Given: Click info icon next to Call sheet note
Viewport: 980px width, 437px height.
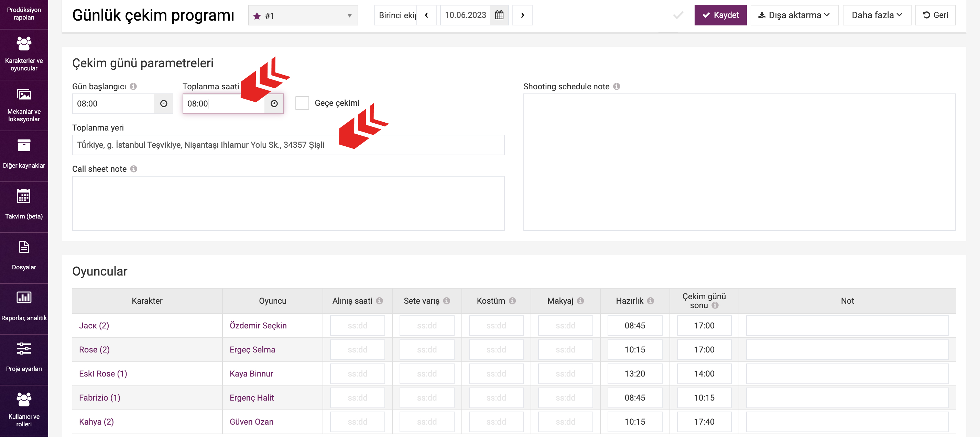Looking at the screenshot, I should [x=133, y=169].
